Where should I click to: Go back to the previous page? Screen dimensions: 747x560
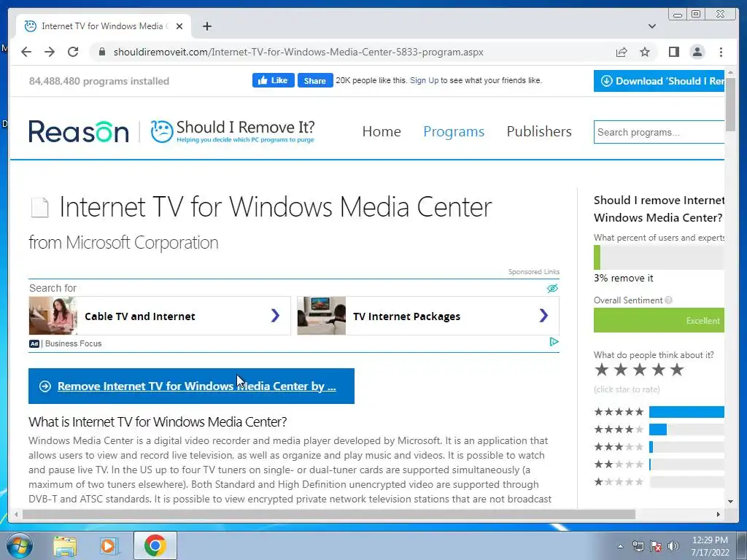point(26,52)
